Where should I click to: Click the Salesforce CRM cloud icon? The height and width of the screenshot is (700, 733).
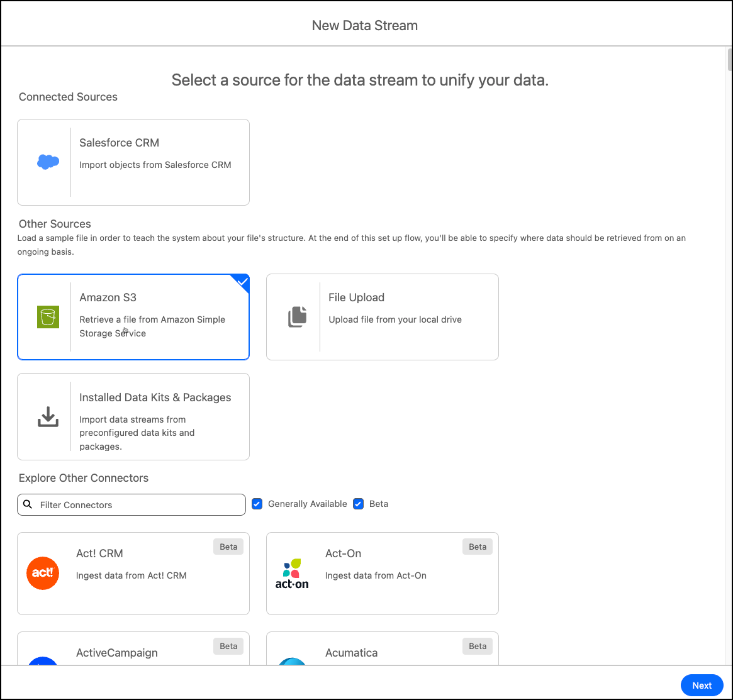click(48, 162)
